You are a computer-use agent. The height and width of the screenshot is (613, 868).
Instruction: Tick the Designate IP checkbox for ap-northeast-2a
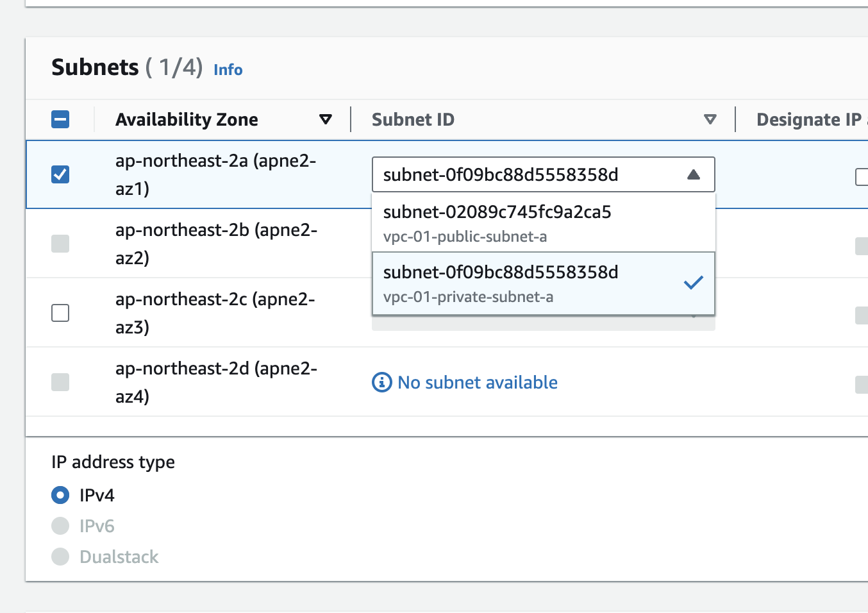[x=862, y=176]
